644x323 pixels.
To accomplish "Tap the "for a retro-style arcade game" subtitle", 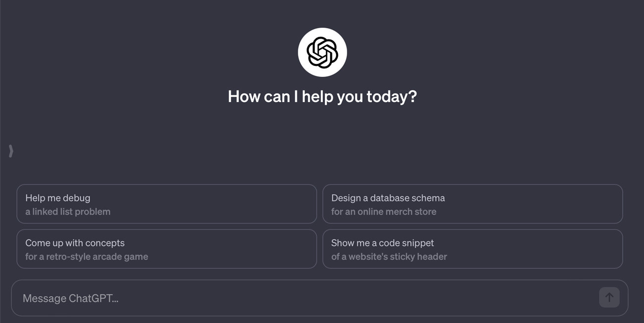I will coord(87,257).
